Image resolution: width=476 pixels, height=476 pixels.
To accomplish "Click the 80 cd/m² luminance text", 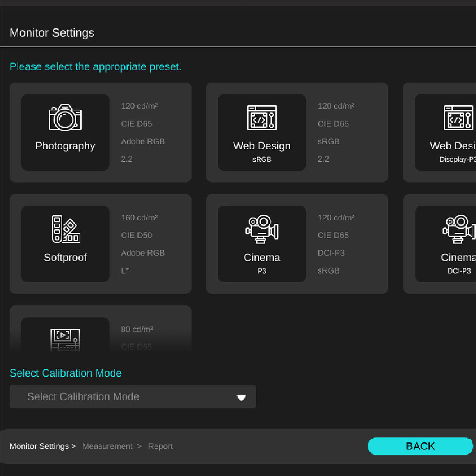I will click(137, 329).
